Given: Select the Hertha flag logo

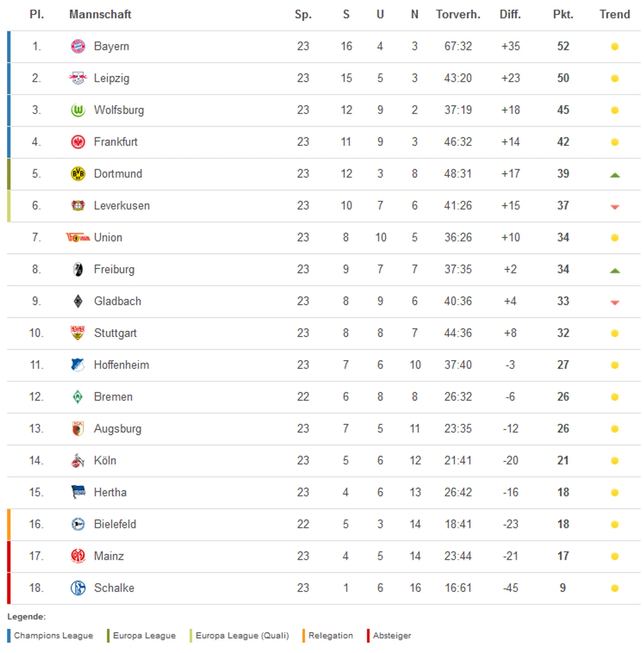Looking at the screenshot, I should 78,492.
